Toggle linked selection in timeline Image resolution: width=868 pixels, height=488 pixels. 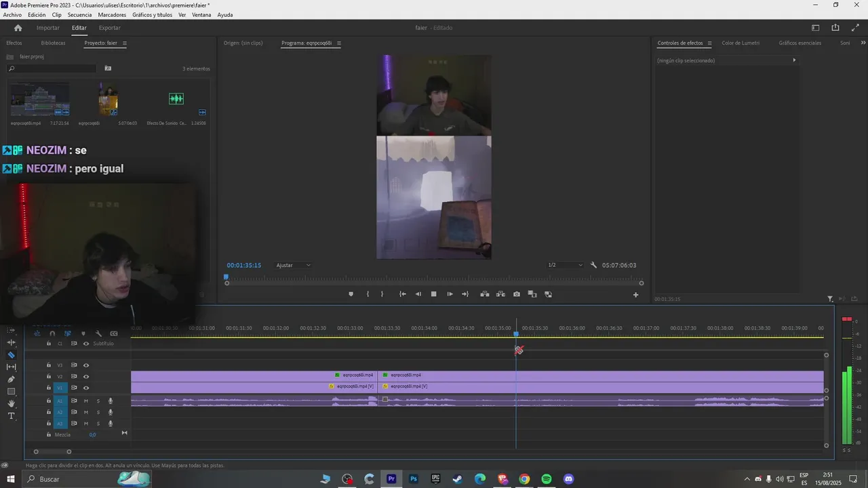click(x=68, y=333)
